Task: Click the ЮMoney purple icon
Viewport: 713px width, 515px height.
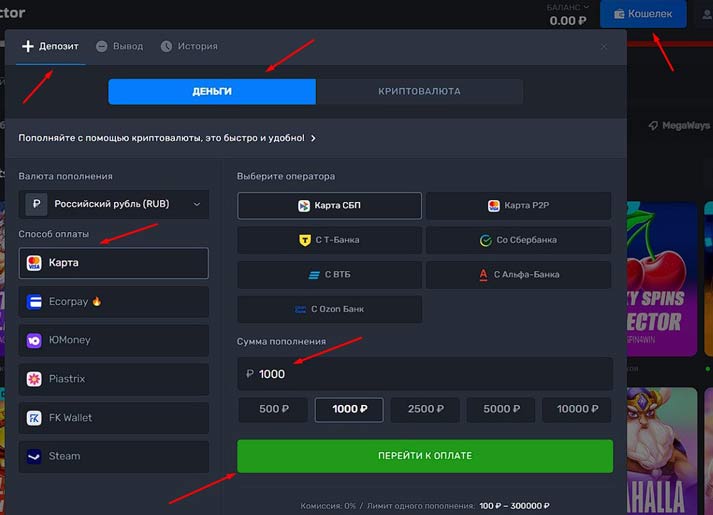Action: (34, 340)
